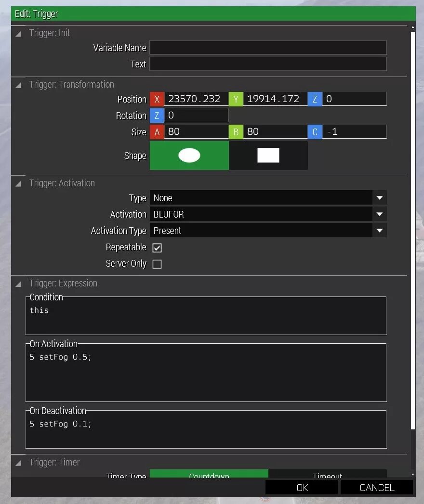Click the red X Position axis label
424x504 pixels.
157,99
